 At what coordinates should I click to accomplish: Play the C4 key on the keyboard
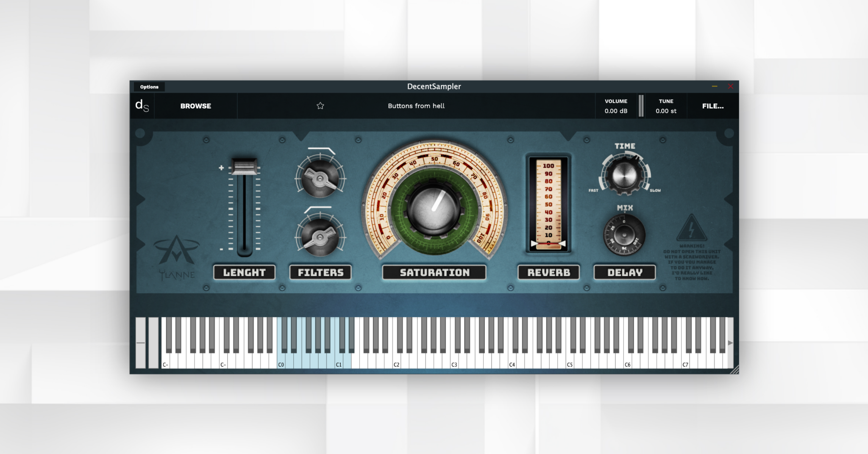pyautogui.click(x=512, y=361)
